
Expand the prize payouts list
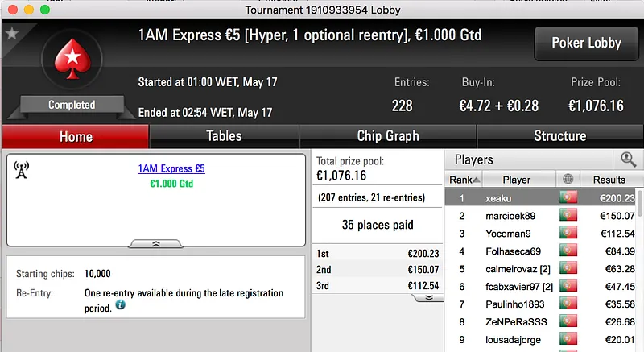[x=429, y=297]
